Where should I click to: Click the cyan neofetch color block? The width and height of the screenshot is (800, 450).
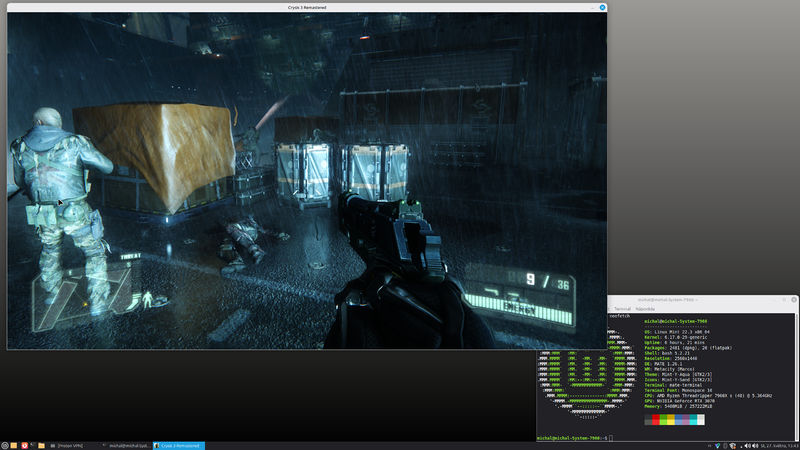tap(693, 419)
